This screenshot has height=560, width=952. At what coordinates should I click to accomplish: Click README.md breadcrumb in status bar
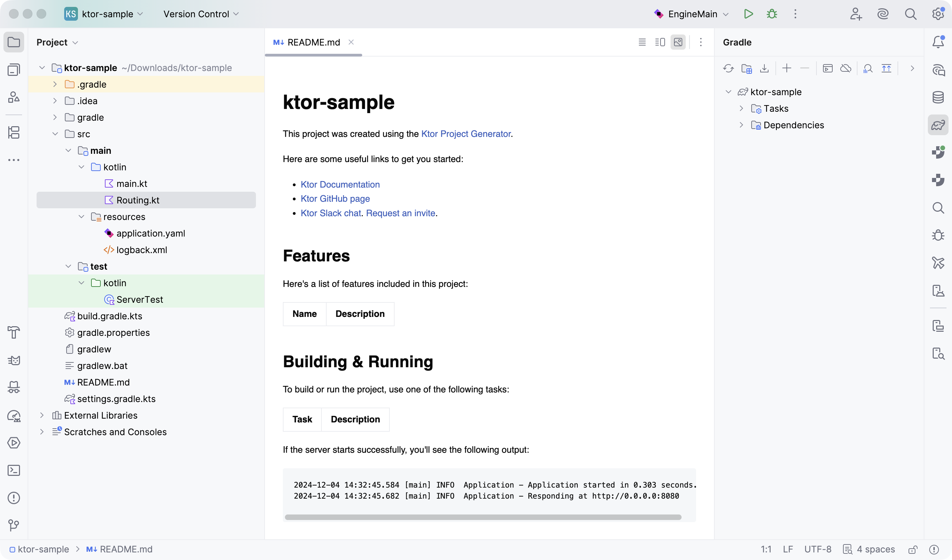point(119,549)
